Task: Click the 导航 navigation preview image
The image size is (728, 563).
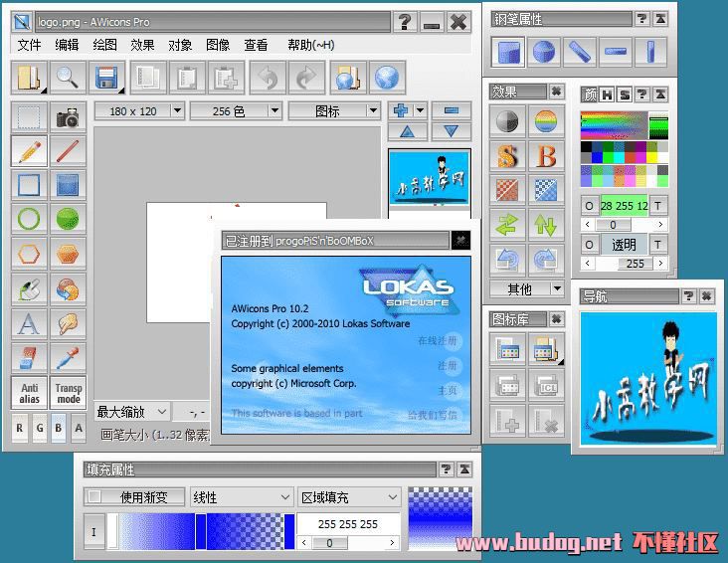Action: click(648, 378)
